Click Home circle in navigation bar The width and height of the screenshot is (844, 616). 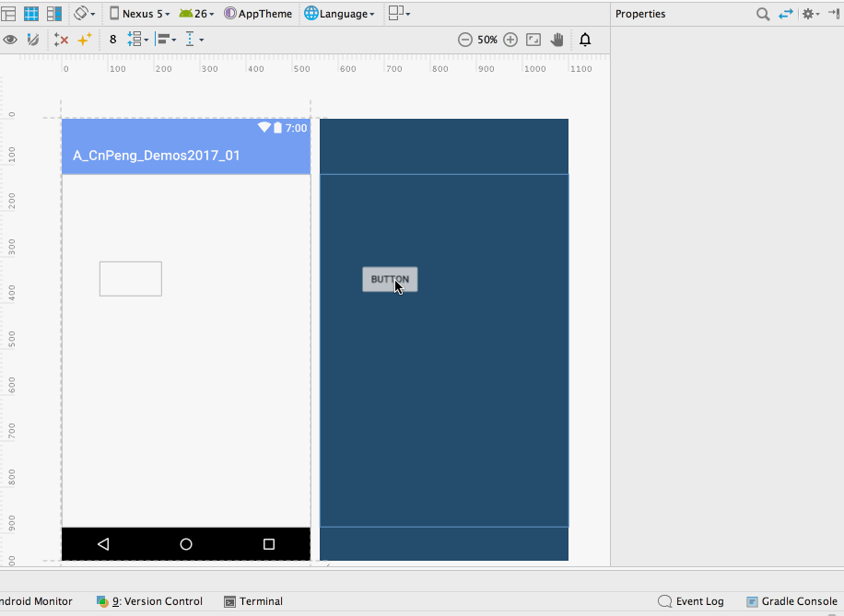coord(186,544)
